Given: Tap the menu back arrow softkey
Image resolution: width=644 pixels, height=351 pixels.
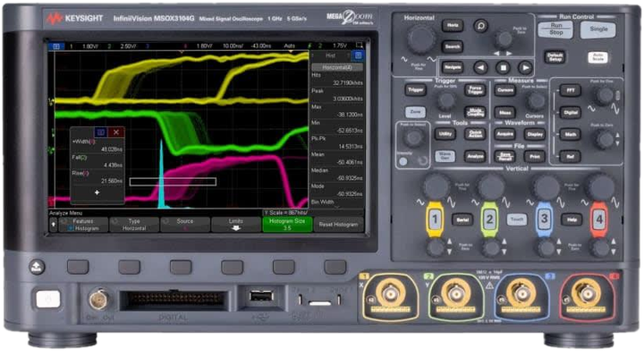Looking at the screenshot, I should pos(53,225).
